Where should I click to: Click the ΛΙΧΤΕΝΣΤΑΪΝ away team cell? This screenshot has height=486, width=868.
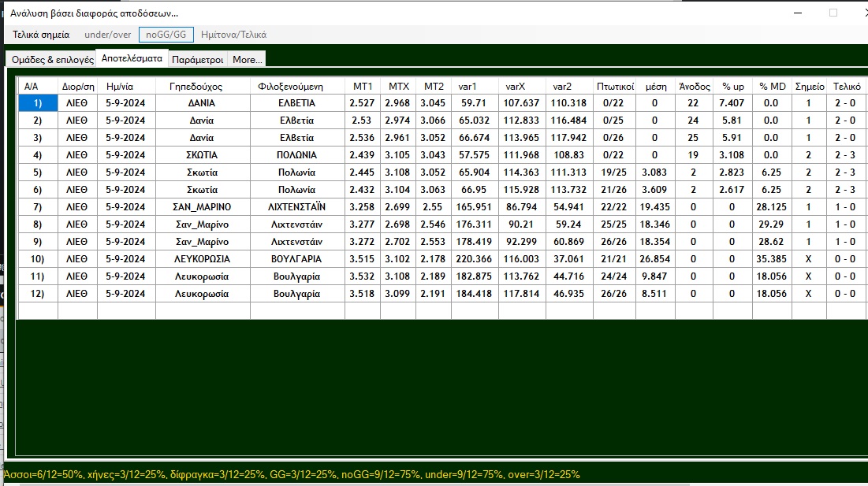tap(296, 207)
